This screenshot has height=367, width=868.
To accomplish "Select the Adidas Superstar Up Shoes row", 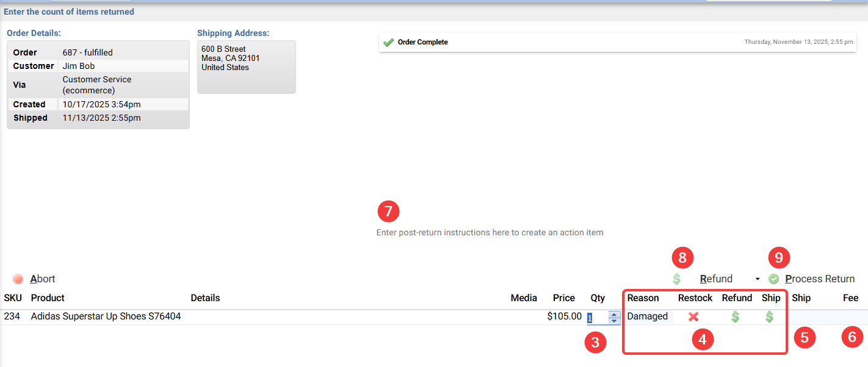I will click(106, 316).
